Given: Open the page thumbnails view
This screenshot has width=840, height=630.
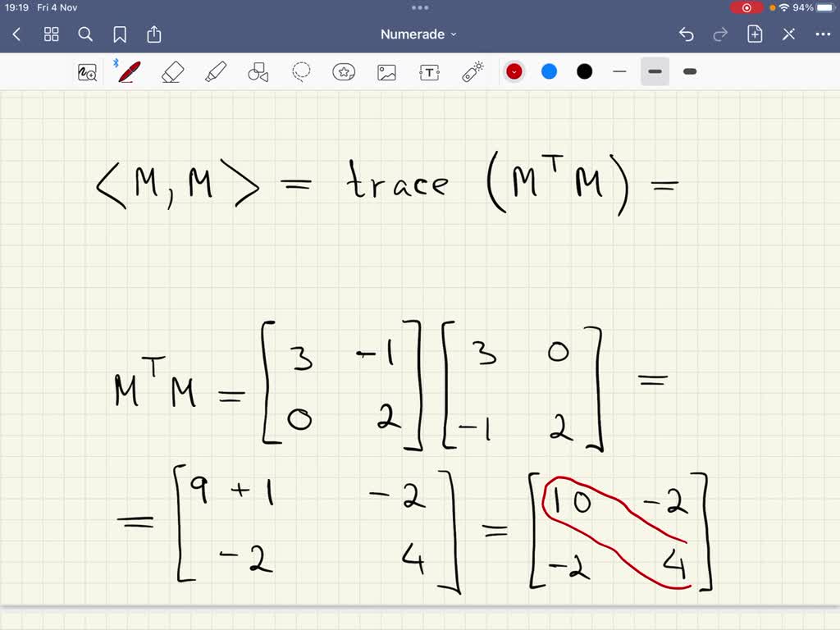Looking at the screenshot, I should (51, 34).
